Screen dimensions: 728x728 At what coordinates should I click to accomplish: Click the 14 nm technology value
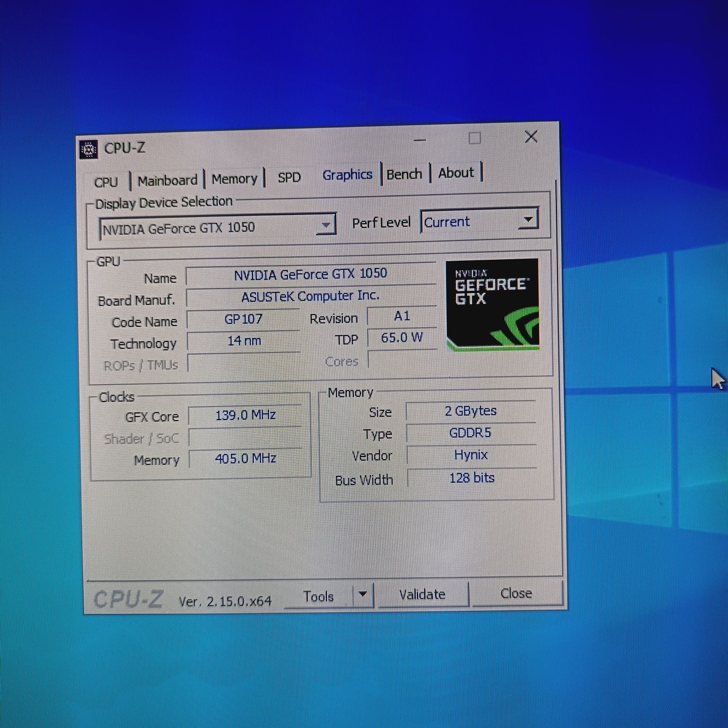coord(244,341)
